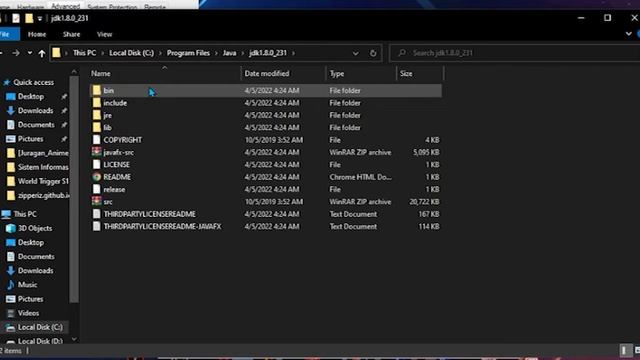Open the Home ribbon tab
Screen dimensions: 640x360
point(37,34)
